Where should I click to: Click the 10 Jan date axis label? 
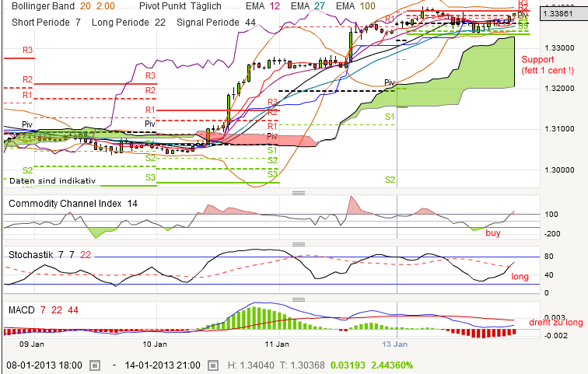coord(155,344)
